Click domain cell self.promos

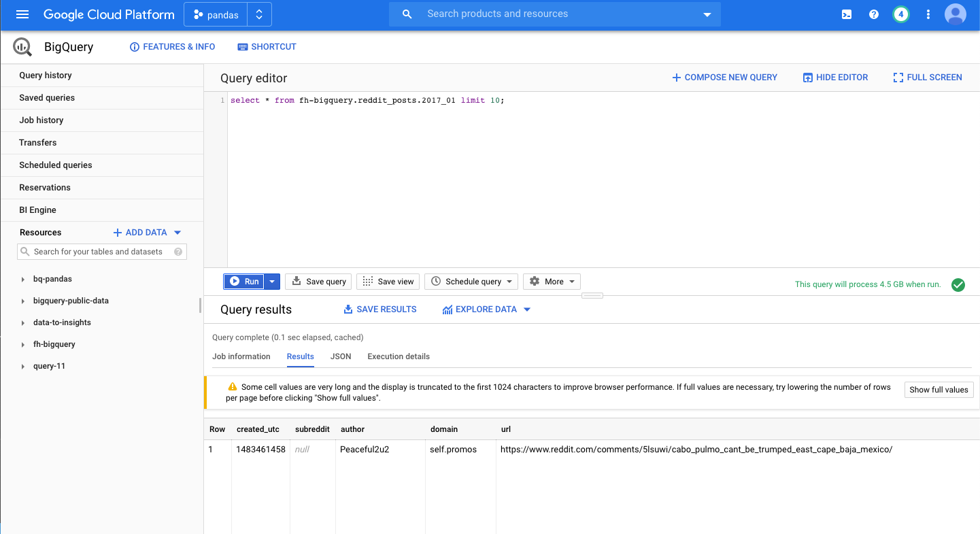[454, 450]
